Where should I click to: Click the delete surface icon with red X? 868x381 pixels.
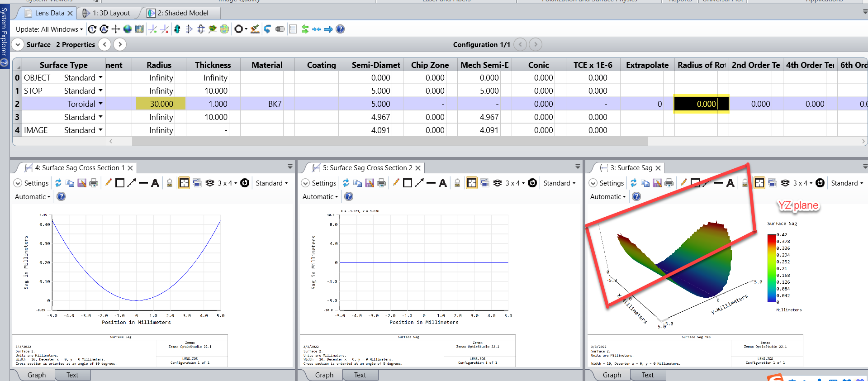(165, 29)
